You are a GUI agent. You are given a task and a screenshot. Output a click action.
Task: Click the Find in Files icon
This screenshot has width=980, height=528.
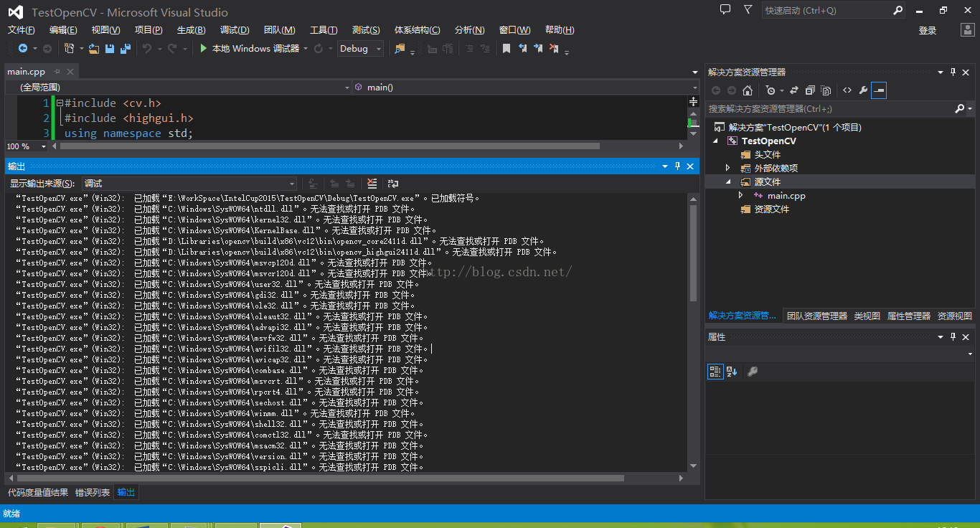[400, 49]
